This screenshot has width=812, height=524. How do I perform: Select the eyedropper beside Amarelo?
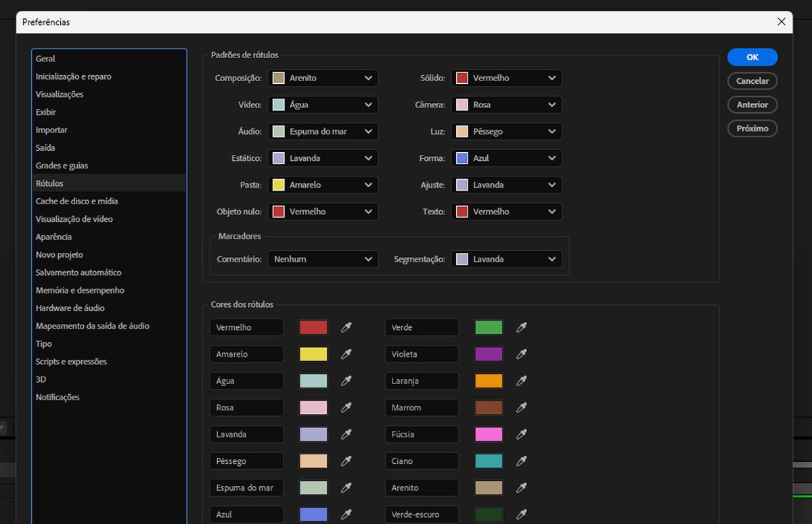pyautogui.click(x=346, y=354)
